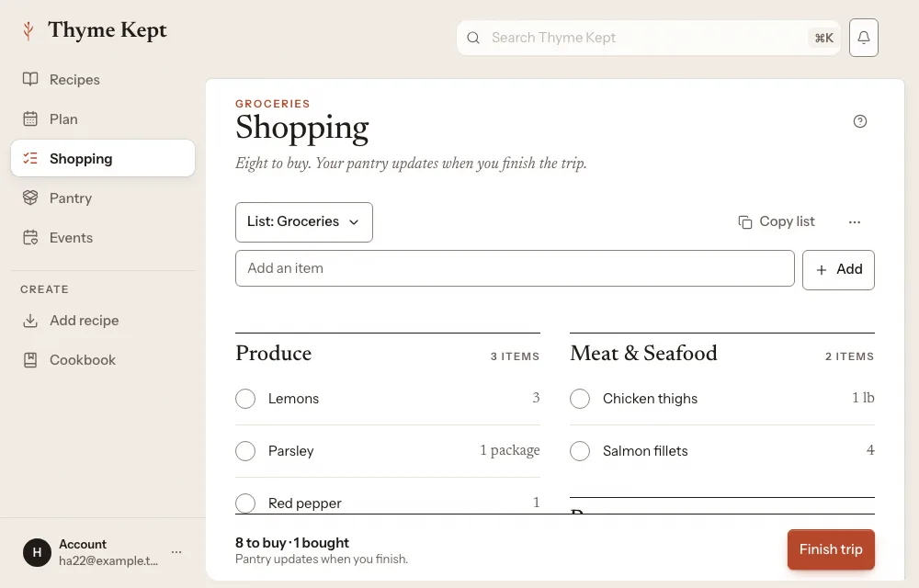Click the search magnifier icon

point(473,38)
